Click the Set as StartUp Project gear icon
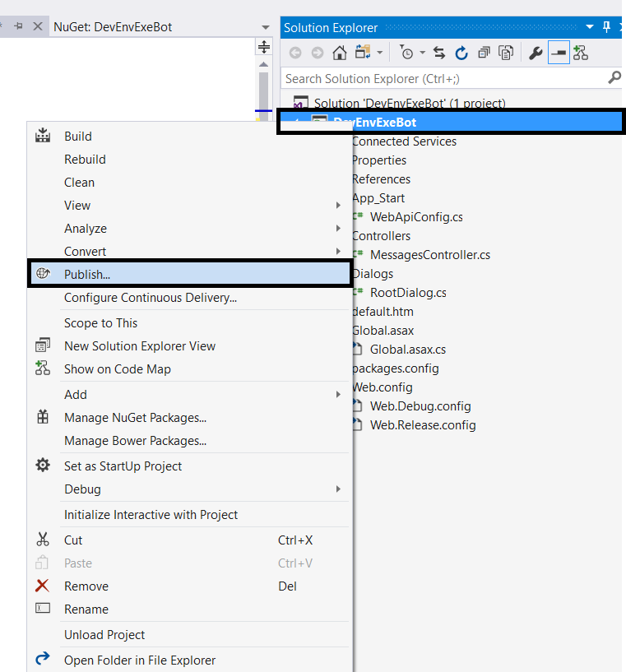The width and height of the screenshot is (626, 672). [x=43, y=465]
